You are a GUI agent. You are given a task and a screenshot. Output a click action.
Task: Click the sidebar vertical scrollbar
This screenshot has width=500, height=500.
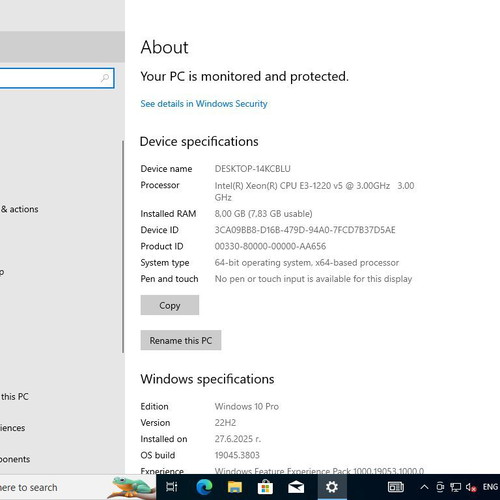coord(123,247)
